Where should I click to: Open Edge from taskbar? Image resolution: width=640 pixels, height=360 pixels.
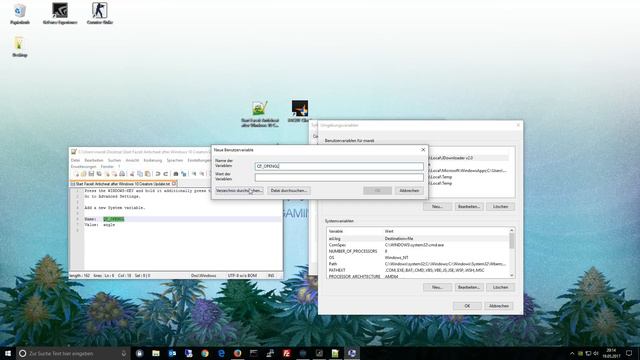221,353
